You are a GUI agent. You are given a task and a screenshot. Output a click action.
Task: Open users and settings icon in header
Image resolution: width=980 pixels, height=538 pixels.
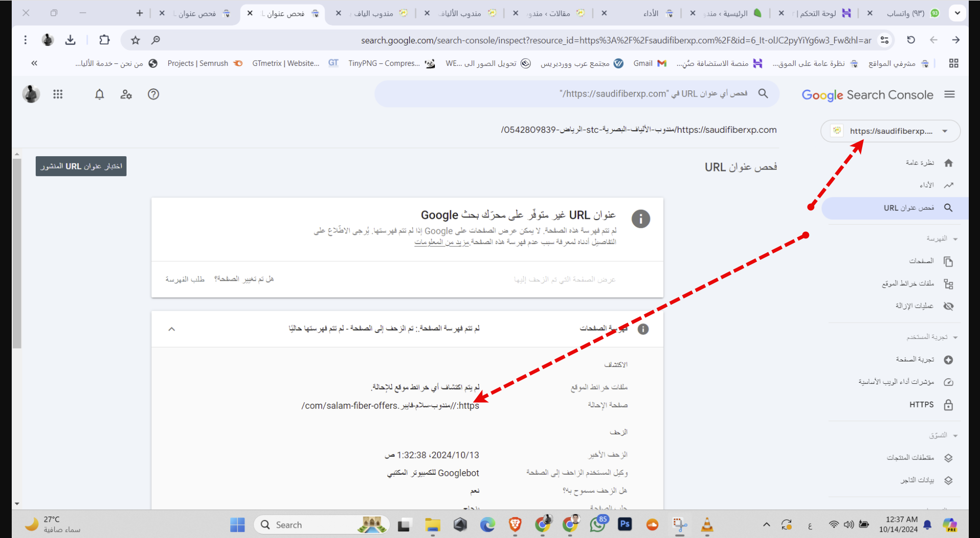[x=126, y=94]
